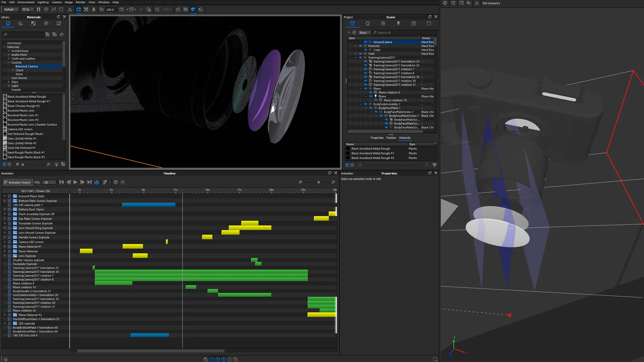644x362 pixels.
Task: Toggle the animation loop button
Action: pos(97,182)
